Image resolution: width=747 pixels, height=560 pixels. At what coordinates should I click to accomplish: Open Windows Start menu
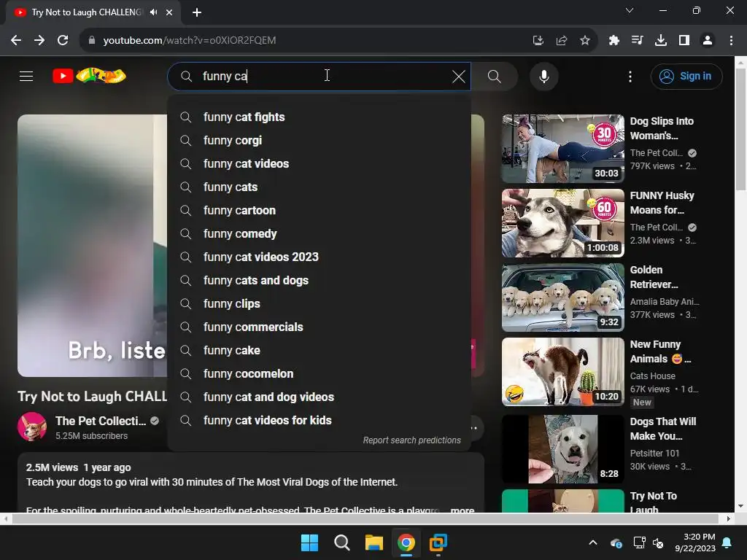pyautogui.click(x=309, y=542)
